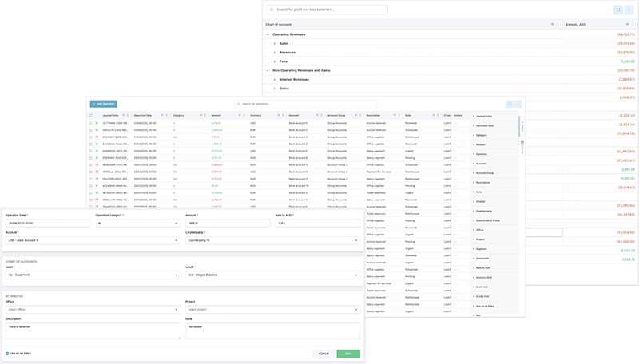Open the Credit account dropdown
This screenshot has width=639, height=364.
(272, 275)
